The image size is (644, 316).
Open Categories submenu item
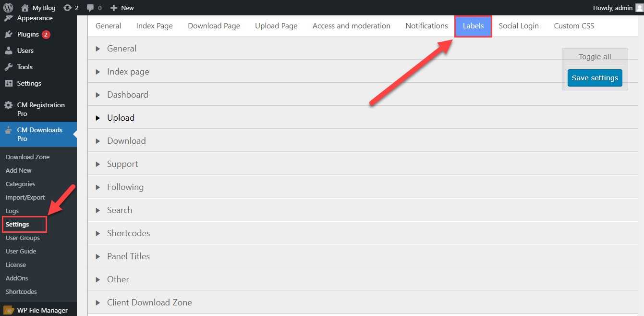[20, 184]
